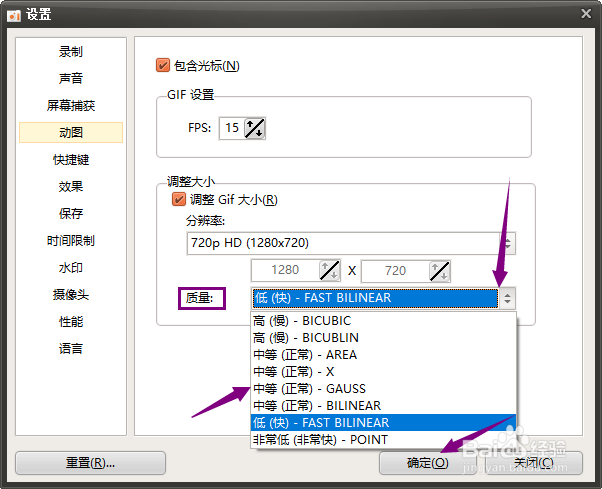Choose 高 (慢) - BICUBIC quality
The height and width of the screenshot is (489, 602).
pos(383,320)
